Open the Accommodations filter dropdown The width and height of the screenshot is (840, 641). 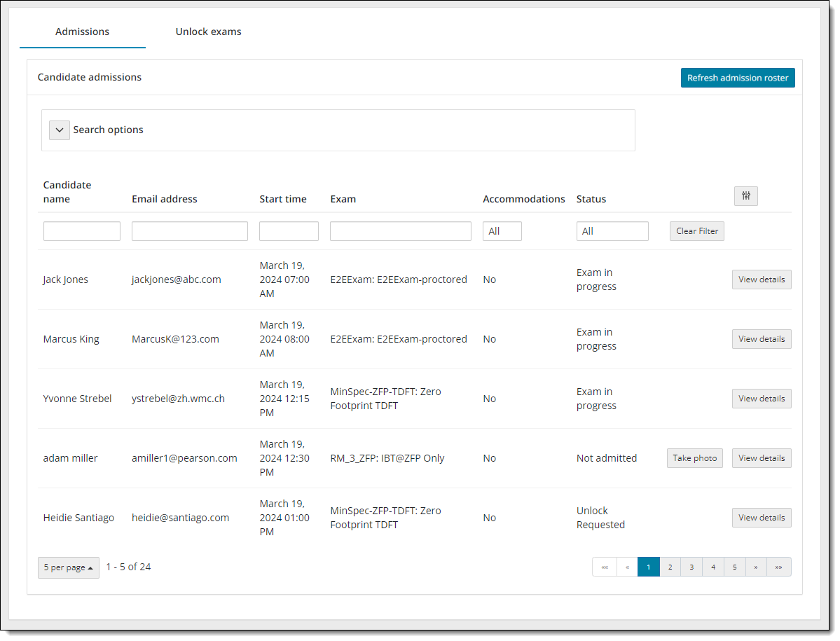pyautogui.click(x=502, y=231)
